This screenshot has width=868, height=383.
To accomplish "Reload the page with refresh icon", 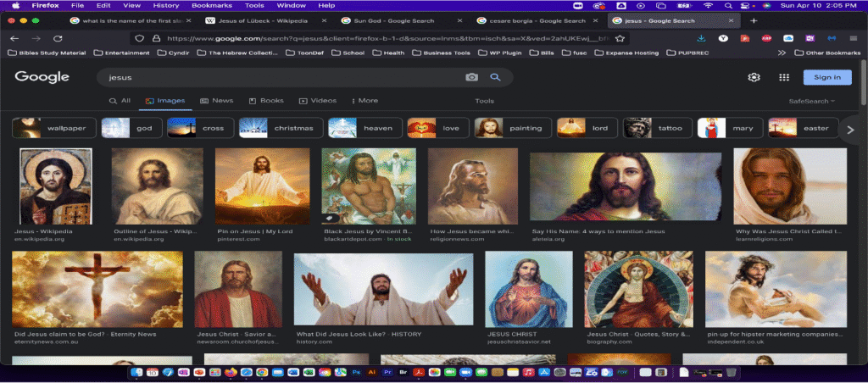I will point(58,38).
